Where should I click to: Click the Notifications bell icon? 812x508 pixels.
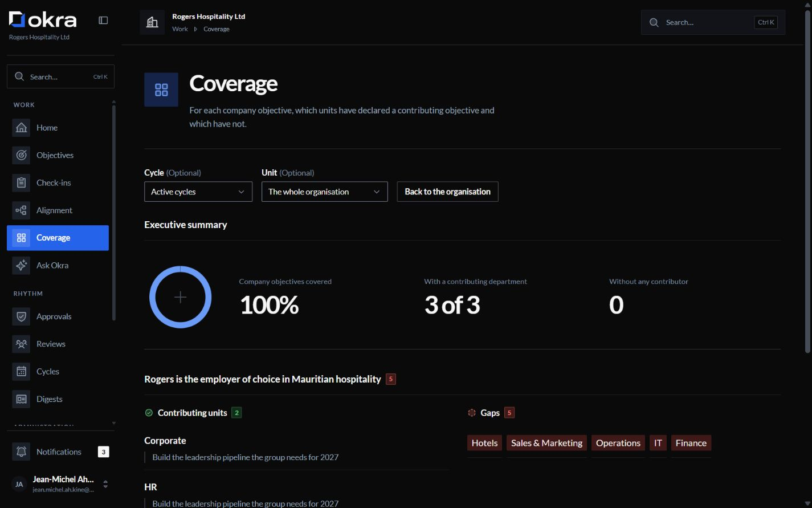21,452
